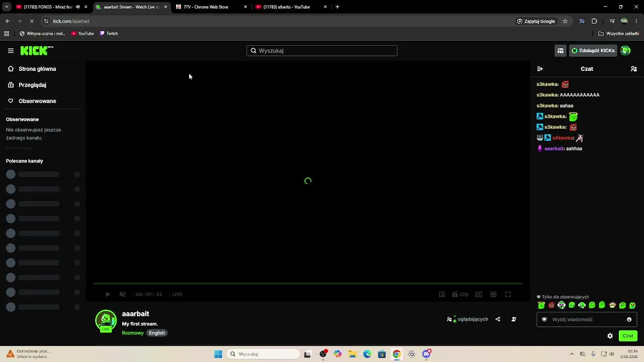Open the chat users list icon
This screenshot has width=644, height=362.
634,69
